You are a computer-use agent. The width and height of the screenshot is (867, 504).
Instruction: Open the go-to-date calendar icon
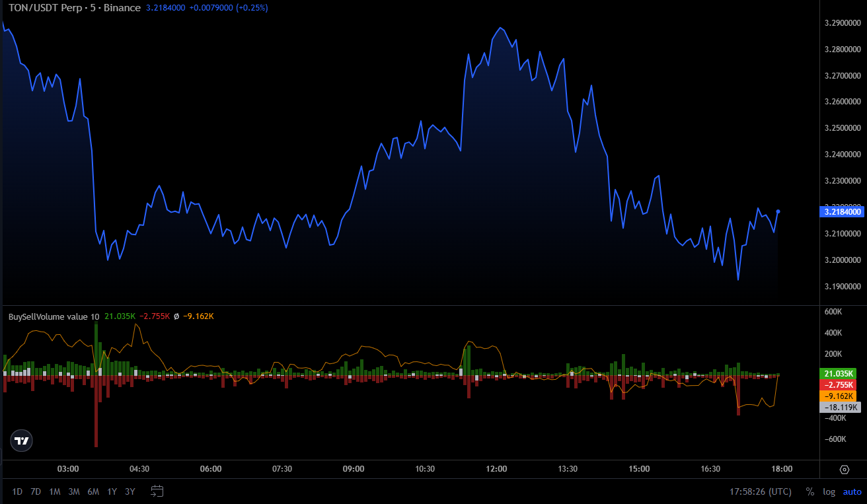click(157, 491)
